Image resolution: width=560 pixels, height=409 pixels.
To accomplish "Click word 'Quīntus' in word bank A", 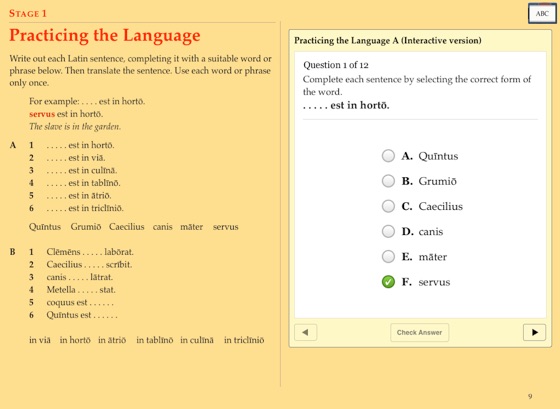I will tap(45, 227).
